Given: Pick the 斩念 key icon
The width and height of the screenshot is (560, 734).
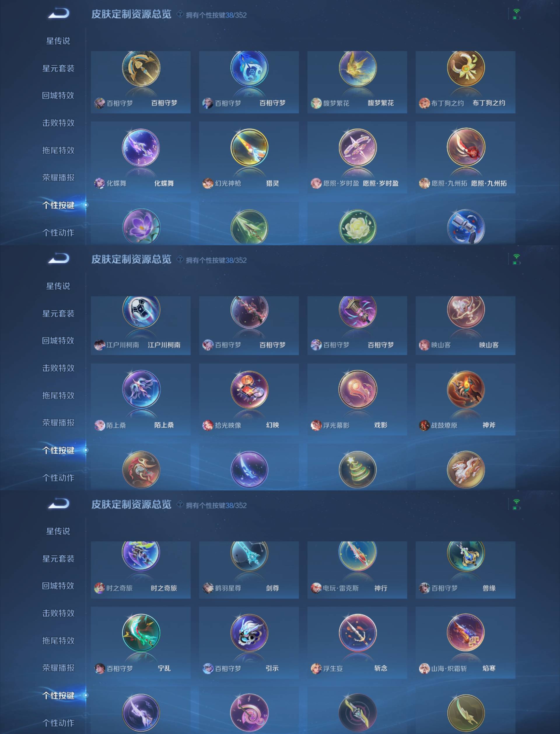Looking at the screenshot, I should 357,633.
